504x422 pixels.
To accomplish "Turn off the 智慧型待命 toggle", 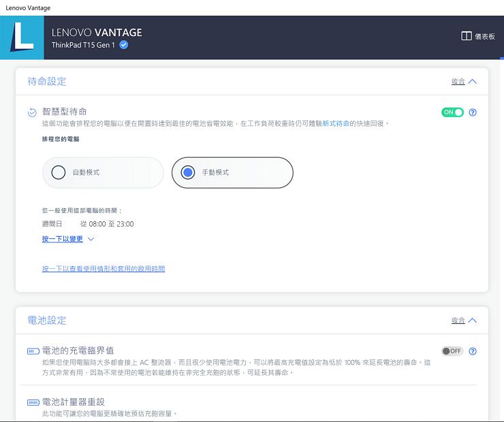I will pos(452,112).
